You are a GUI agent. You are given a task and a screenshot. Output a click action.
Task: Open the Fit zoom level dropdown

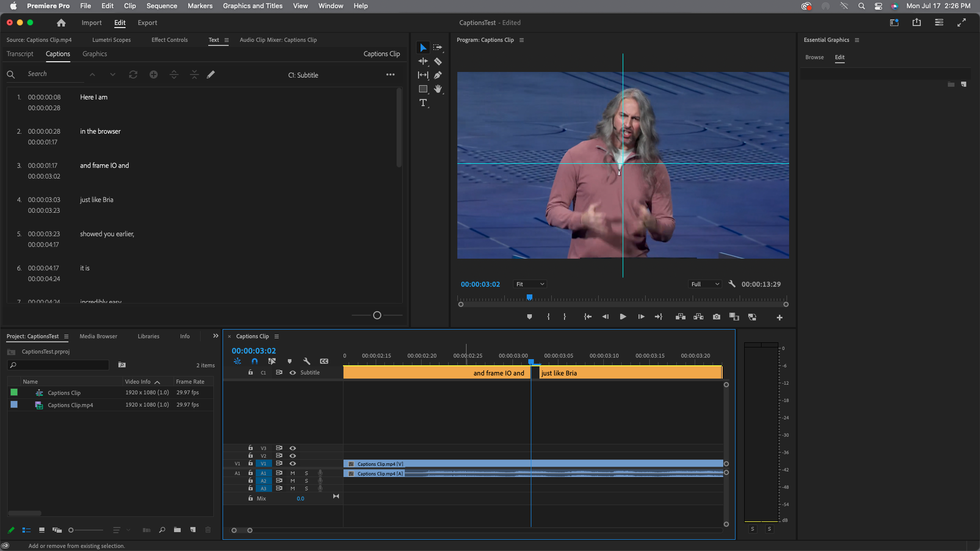click(x=529, y=284)
